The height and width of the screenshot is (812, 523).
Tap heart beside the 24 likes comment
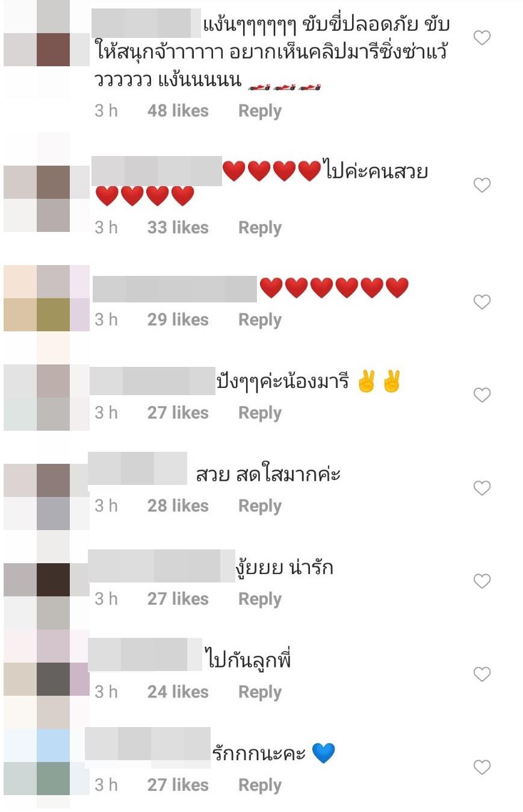coord(481,674)
